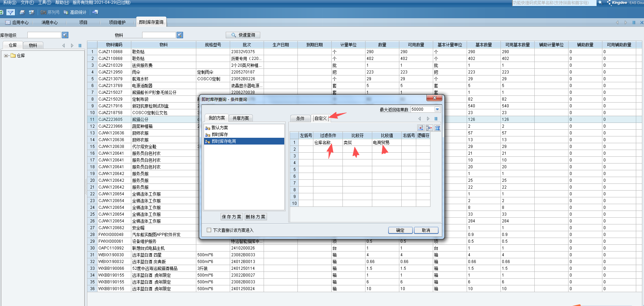The image size is (644, 306).
Task: Click the exit door icon in toolbar
Action: (x=95, y=13)
